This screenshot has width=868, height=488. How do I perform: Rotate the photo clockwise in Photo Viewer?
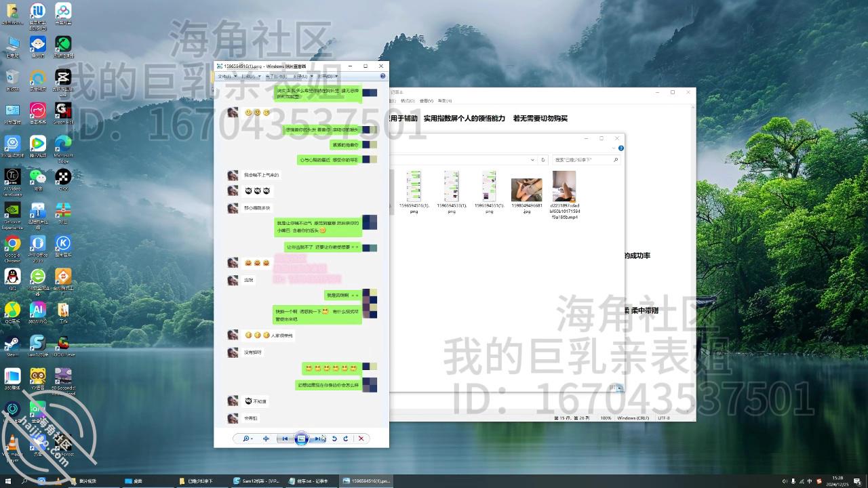(346, 439)
